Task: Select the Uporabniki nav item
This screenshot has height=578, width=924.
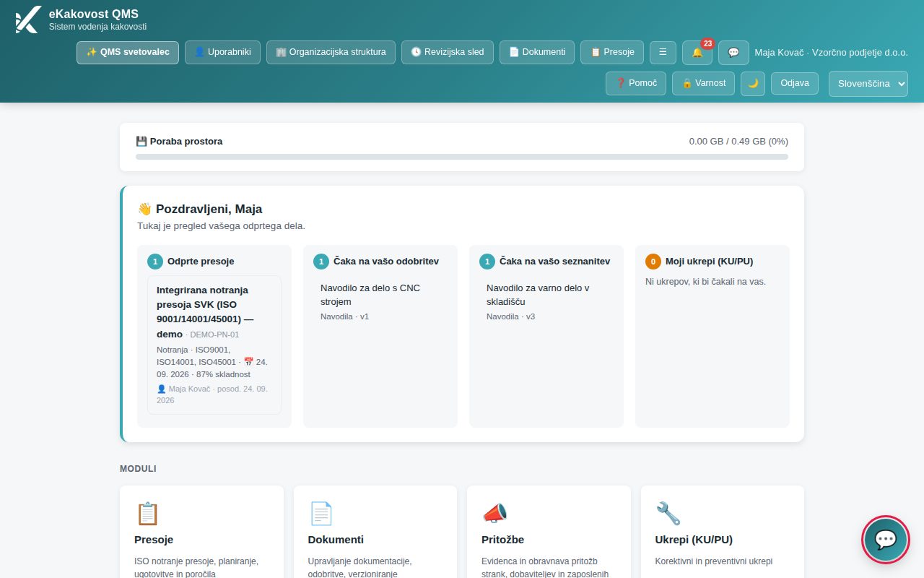Action: pyautogui.click(x=222, y=52)
